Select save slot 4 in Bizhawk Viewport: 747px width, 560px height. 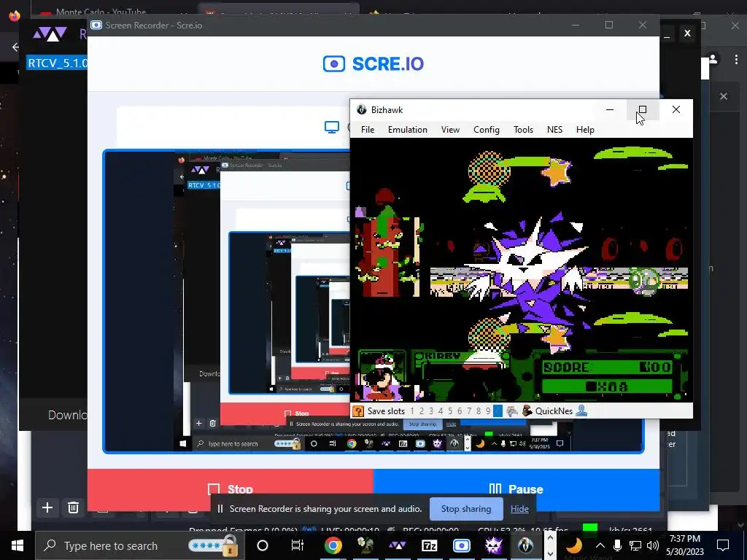pos(441,411)
